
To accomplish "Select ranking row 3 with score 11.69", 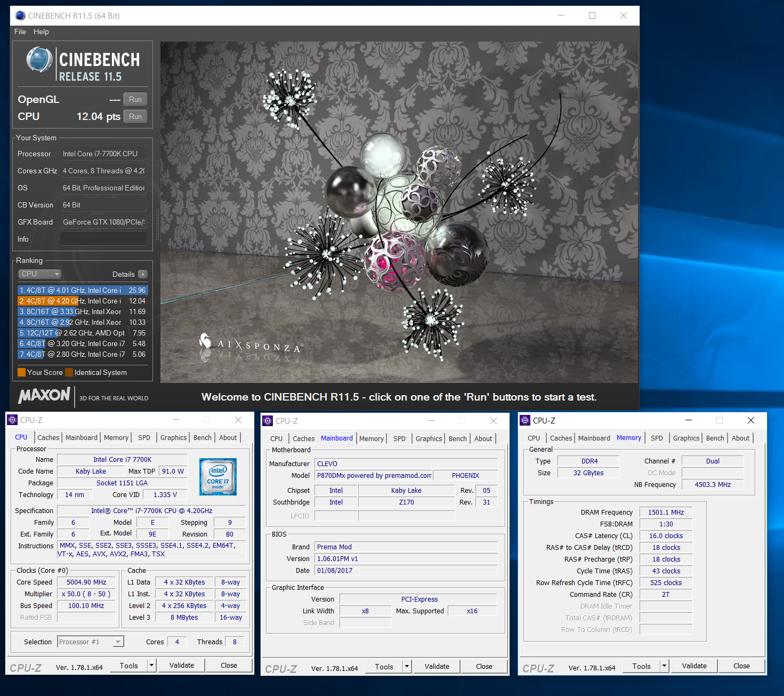I will (x=83, y=311).
